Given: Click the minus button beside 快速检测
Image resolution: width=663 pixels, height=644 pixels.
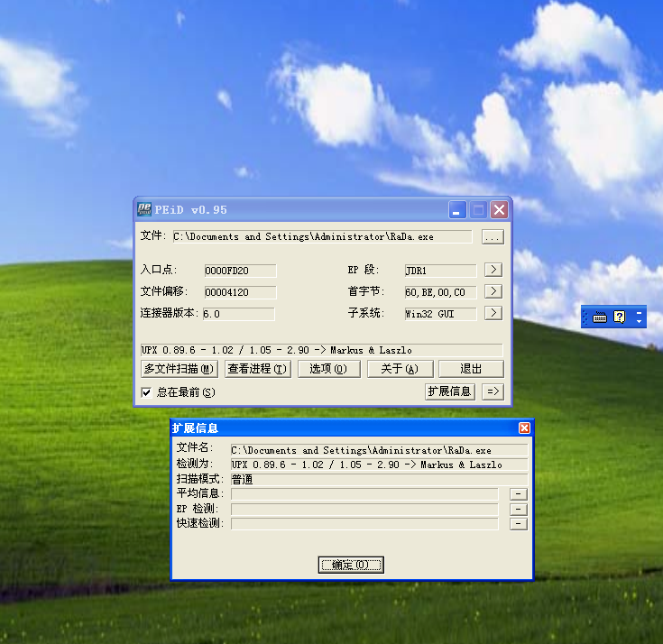Looking at the screenshot, I should pyautogui.click(x=519, y=524).
